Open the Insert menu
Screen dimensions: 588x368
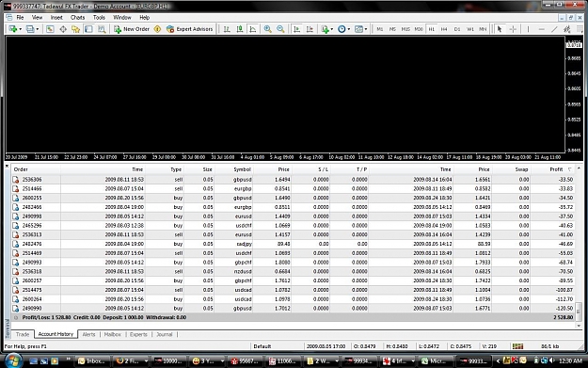(56, 17)
